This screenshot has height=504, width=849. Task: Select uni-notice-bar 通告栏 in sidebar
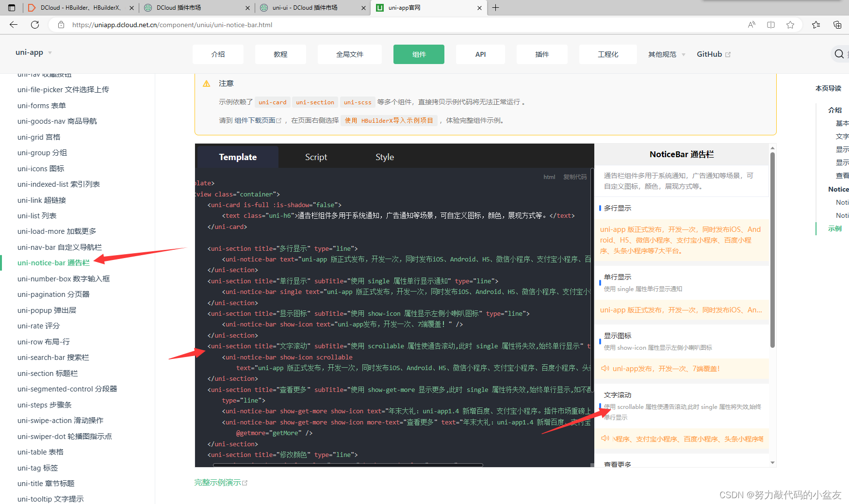pos(53,263)
